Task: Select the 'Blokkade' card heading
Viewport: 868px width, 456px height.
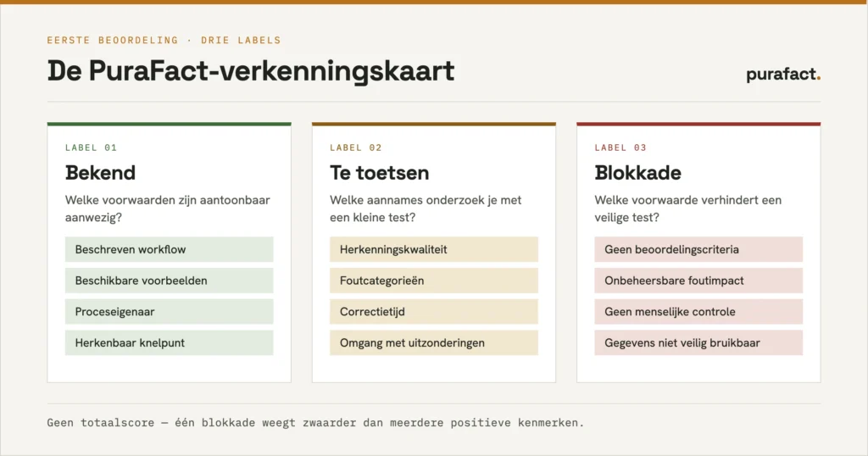Action: [637, 173]
